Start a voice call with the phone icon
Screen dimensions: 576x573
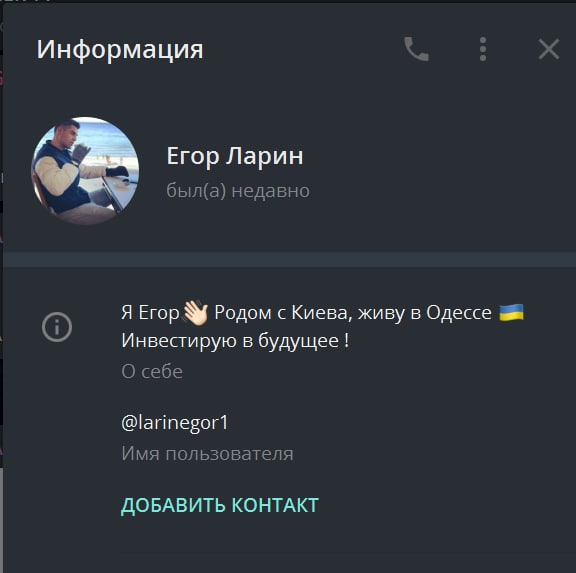click(x=416, y=49)
